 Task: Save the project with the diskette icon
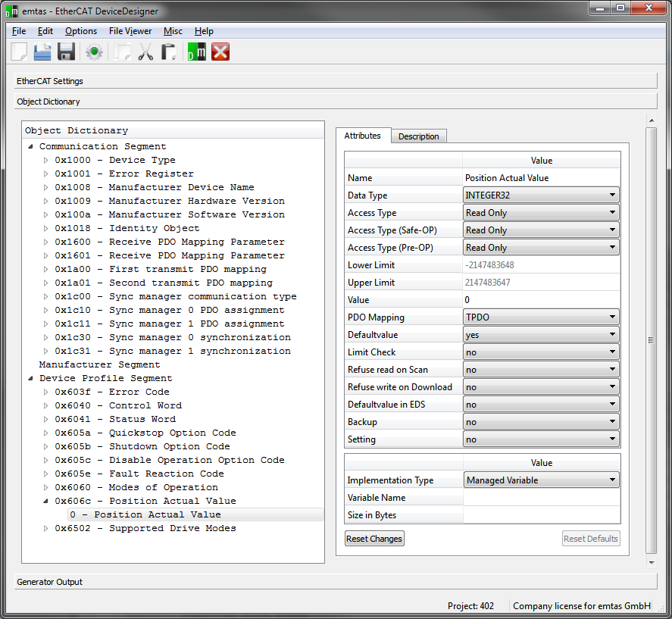point(67,52)
